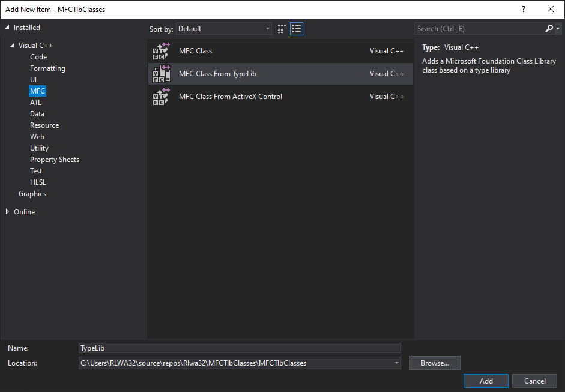Expand the Online section
The image size is (565, 392).
[x=7, y=211]
